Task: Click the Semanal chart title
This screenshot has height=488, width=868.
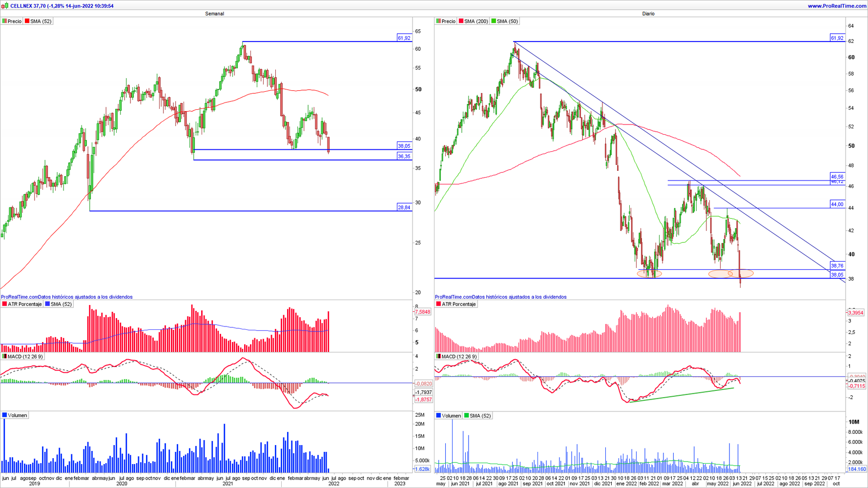Action: point(214,14)
